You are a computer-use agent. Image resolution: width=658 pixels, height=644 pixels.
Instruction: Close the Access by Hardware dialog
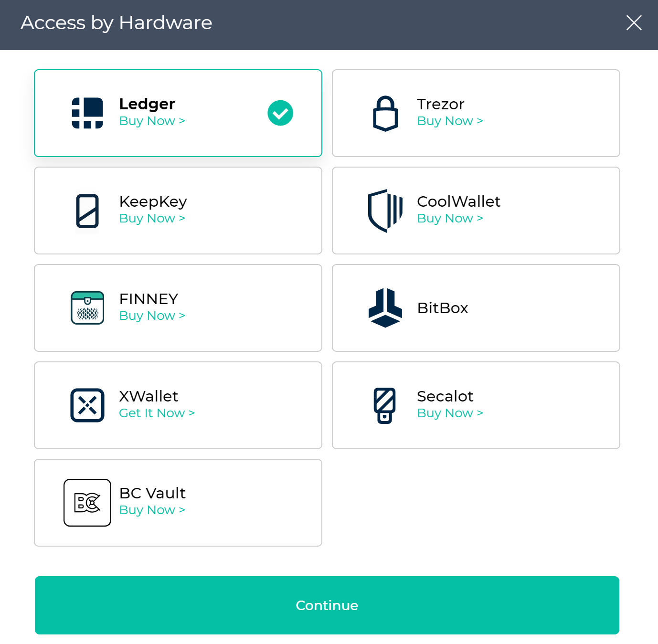634,22
